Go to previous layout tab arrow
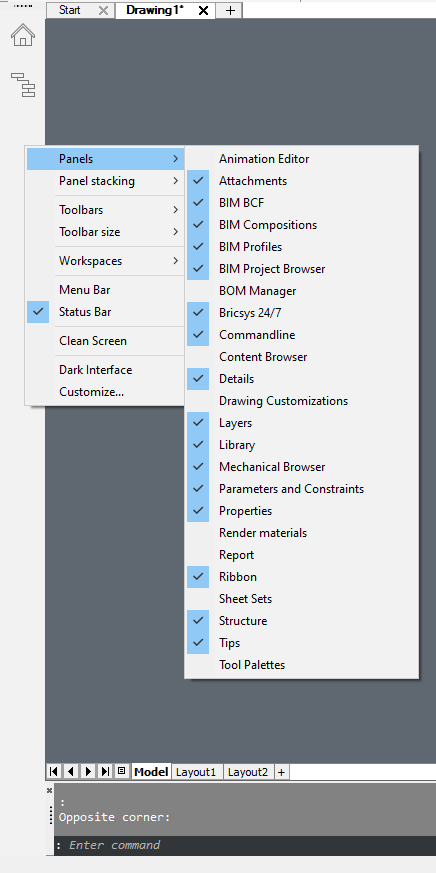Screen dimensions: 436x873 71,772
